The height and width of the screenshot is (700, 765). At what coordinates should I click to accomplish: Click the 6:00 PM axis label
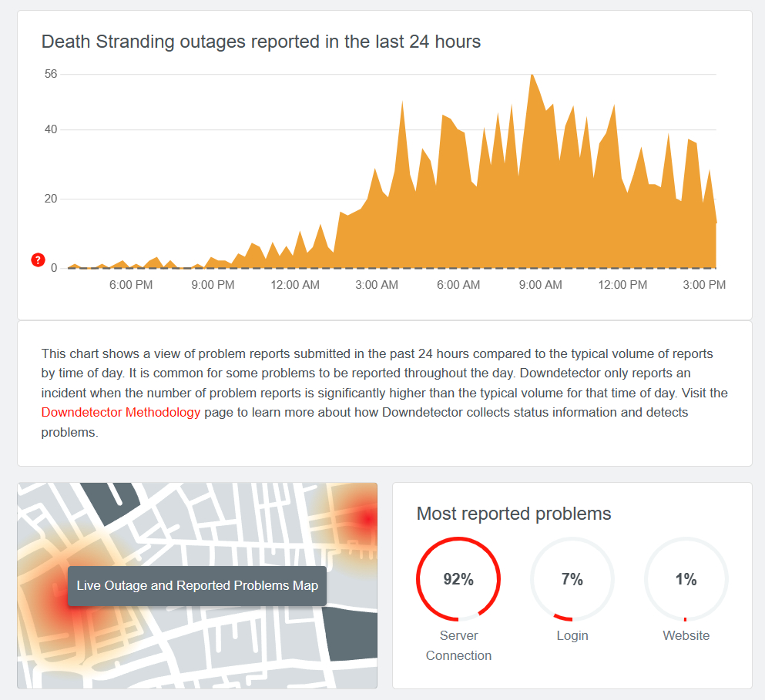[131, 285]
